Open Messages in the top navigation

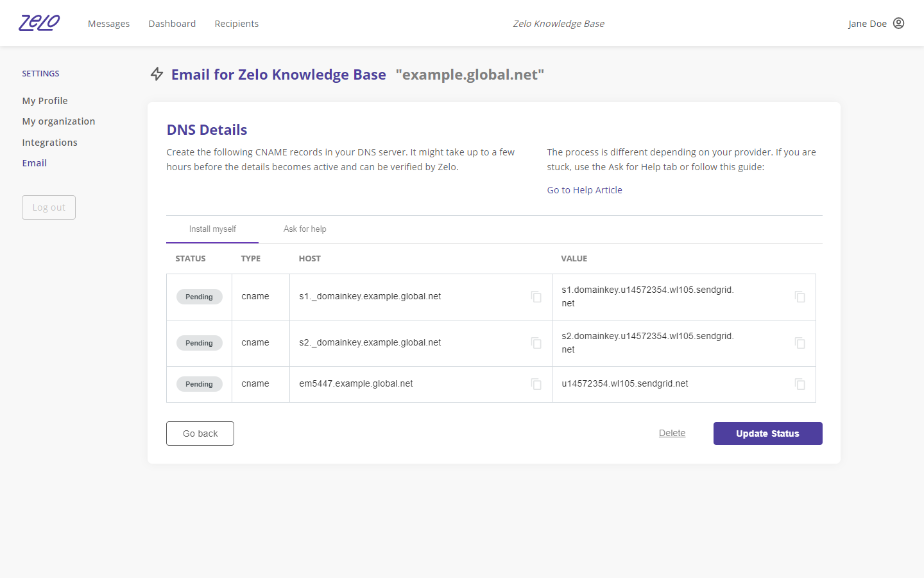(108, 24)
